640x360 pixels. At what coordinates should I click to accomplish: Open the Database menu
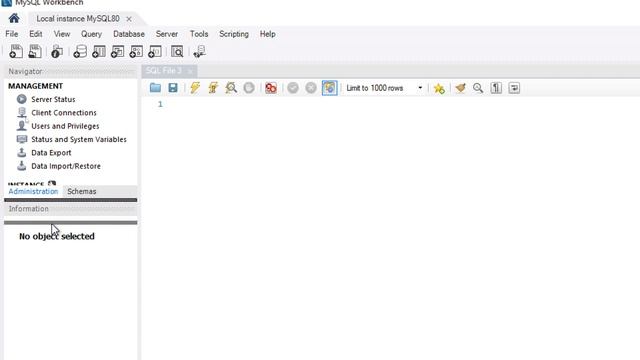point(129,34)
